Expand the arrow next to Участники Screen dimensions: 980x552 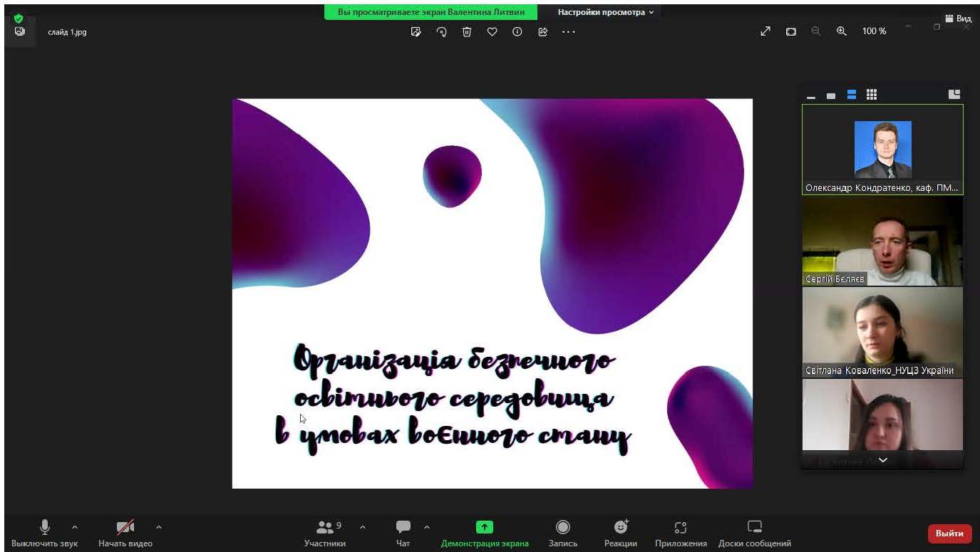pyautogui.click(x=363, y=527)
